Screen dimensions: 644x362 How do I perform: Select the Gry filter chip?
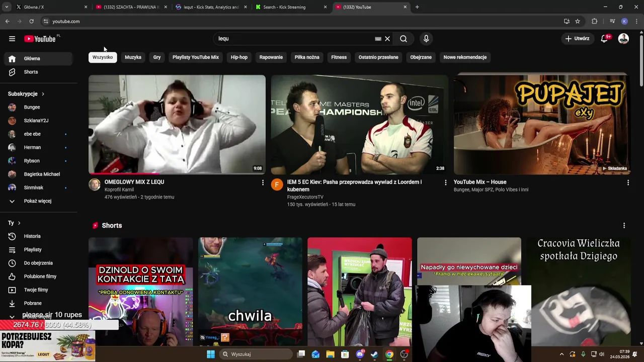(157, 57)
